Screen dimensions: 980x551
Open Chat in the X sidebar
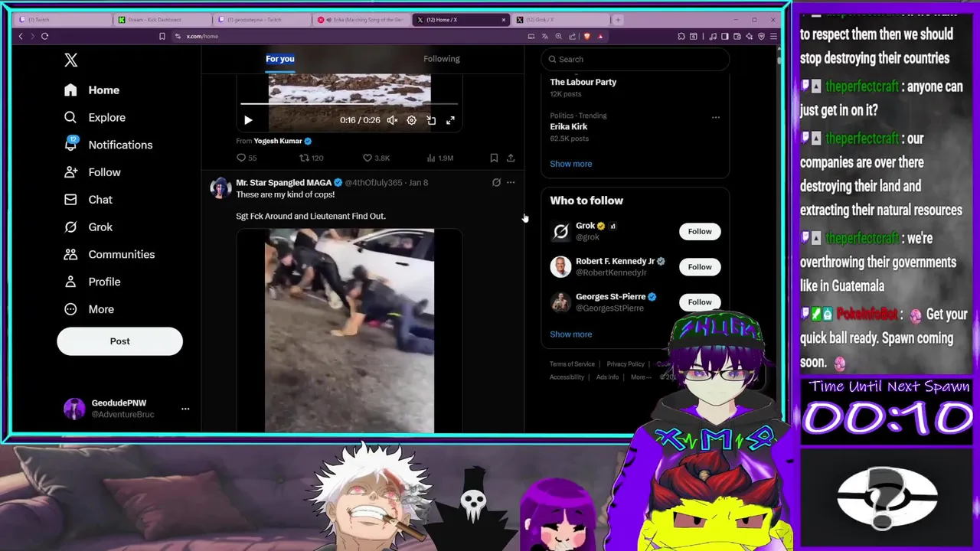coord(88,200)
